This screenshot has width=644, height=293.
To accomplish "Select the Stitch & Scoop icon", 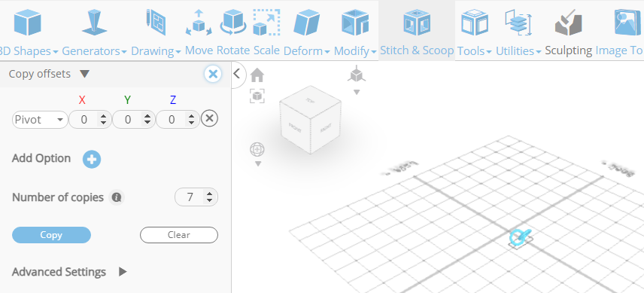I will [417, 22].
